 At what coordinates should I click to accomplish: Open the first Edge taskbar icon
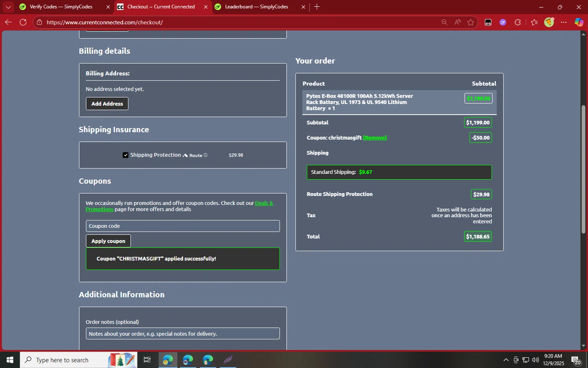click(168, 360)
